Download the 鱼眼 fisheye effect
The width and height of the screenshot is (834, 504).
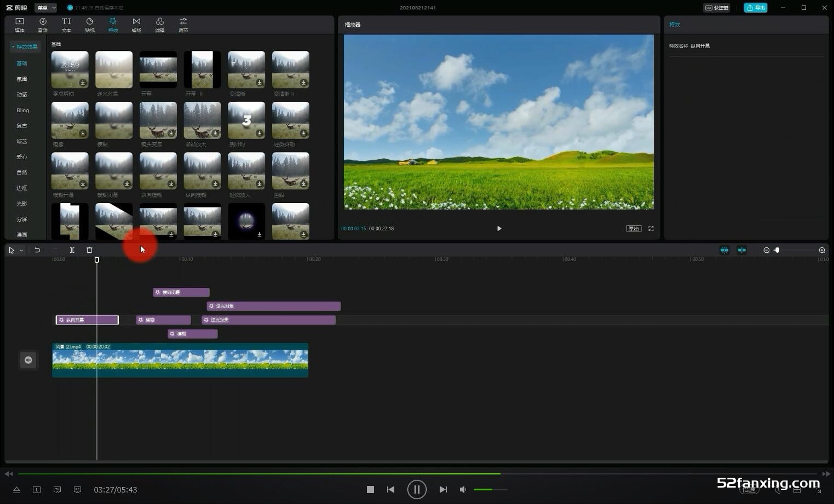pyautogui.click(x=303, y=184)
